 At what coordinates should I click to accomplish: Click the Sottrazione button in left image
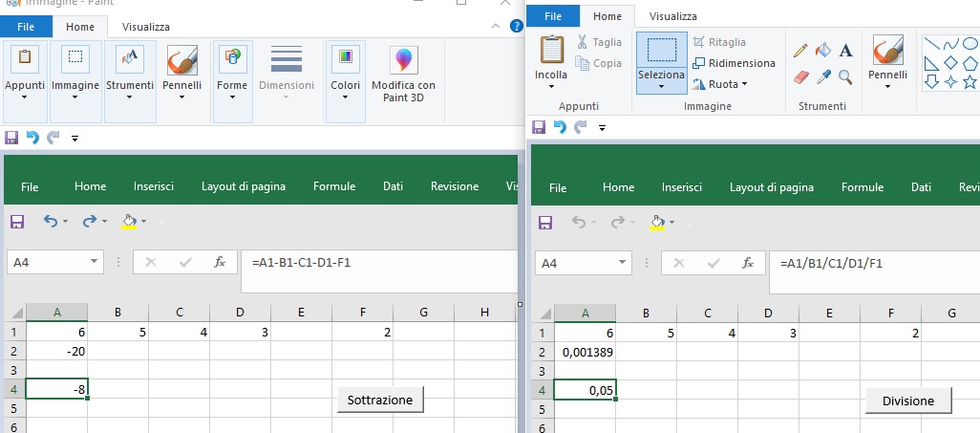pyautogui.click(x=380, y=400)
